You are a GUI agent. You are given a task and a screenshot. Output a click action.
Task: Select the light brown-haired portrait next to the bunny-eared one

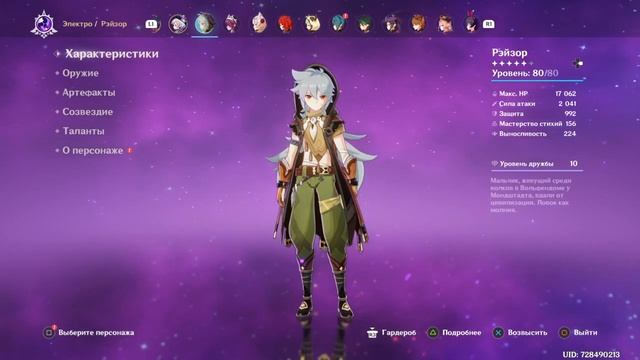(445, 24)
